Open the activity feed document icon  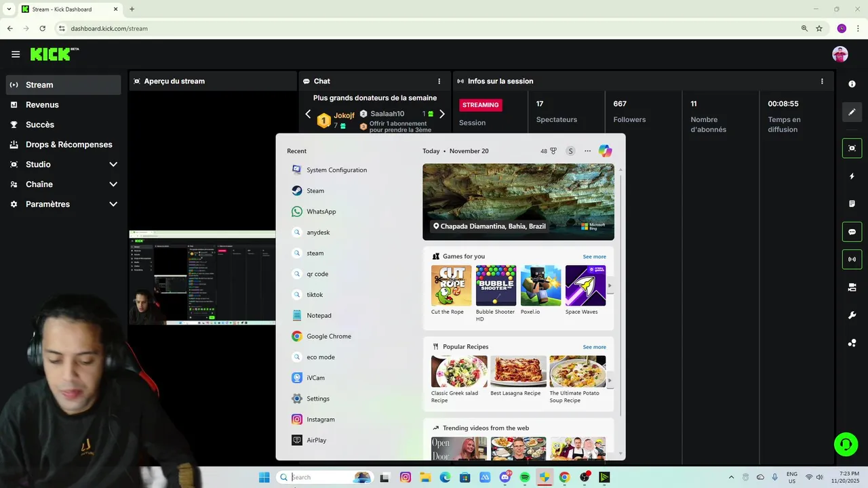852,204
